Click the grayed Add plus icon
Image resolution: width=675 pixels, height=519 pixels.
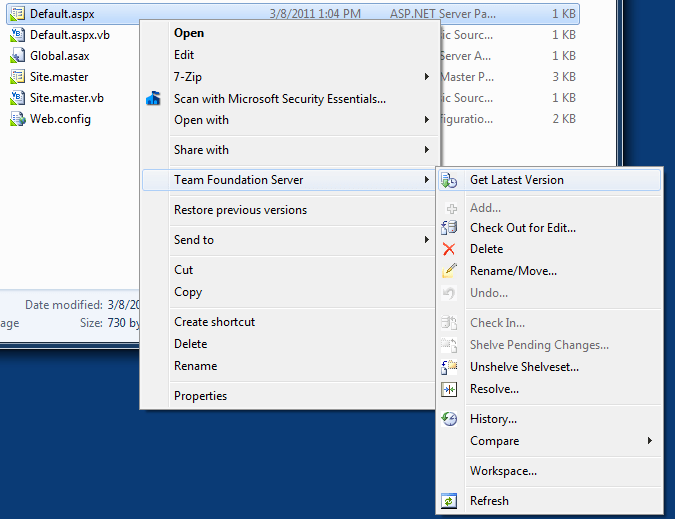click(x=451, y=209)
